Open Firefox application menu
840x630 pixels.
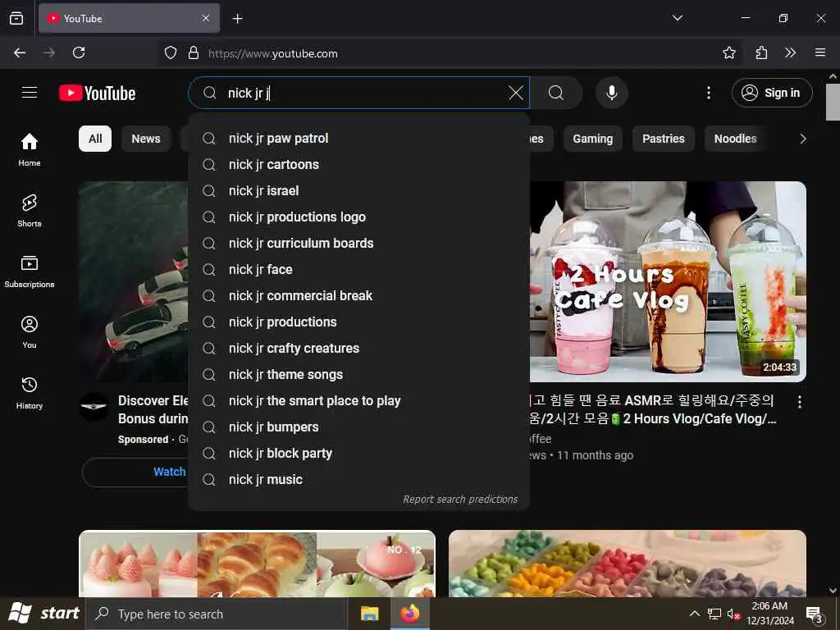pos(819,52)
